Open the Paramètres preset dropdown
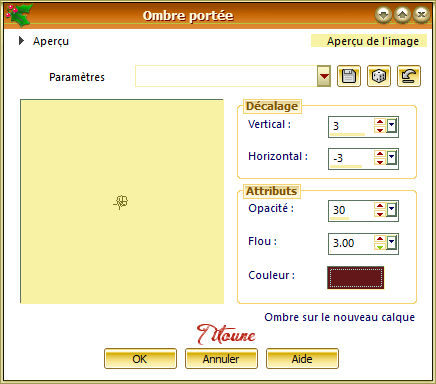The image size is (436, 384). click(324, 76)
